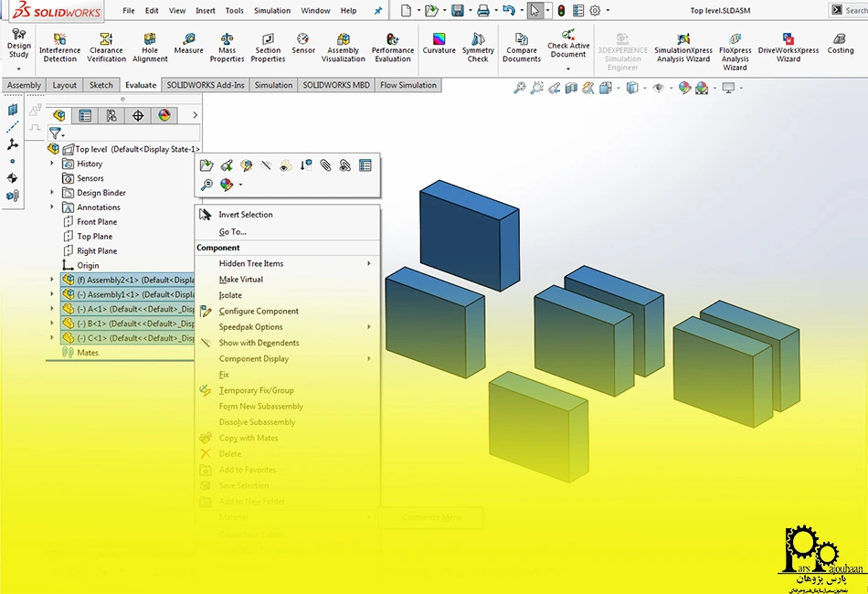
Task: Expand the C<1> component
Action: click(52, 337)
